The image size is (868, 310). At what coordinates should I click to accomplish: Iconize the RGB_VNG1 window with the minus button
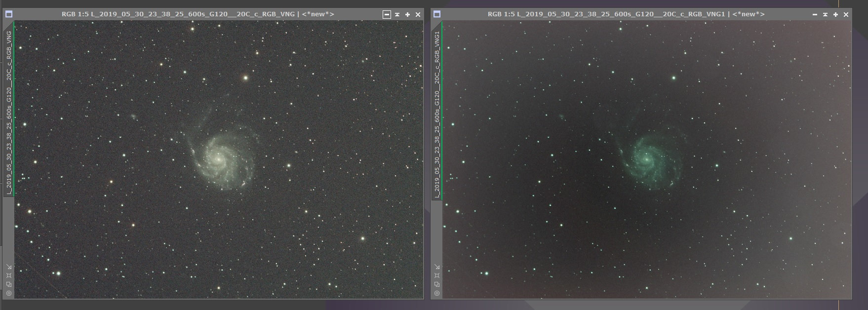815,15
